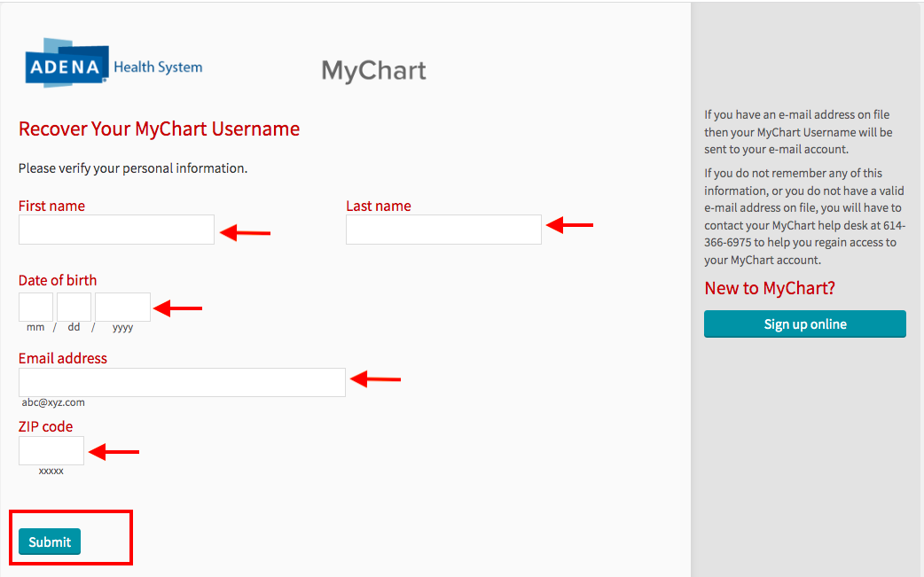Image resolution: width=924 pixels, height=577 pixels.
Task: Click the Recover Your MyChart Username heading
Action: pyautogui.click(x=159, y=129)
